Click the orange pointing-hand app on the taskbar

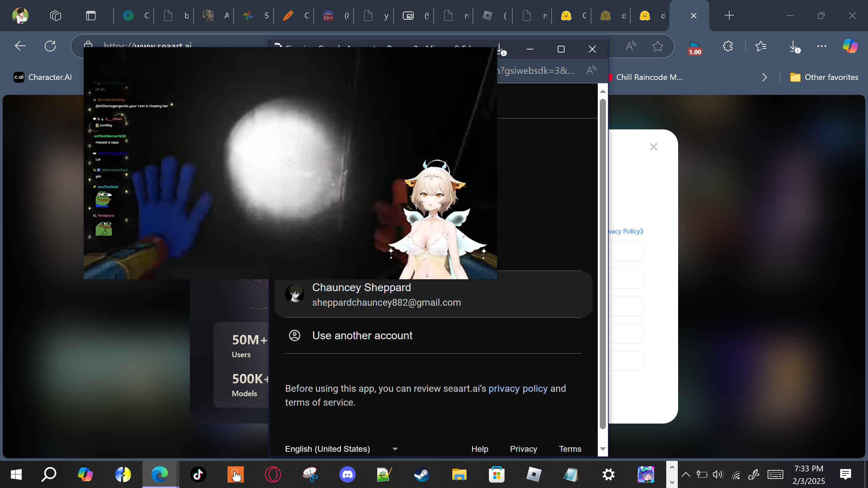point(236,474)
